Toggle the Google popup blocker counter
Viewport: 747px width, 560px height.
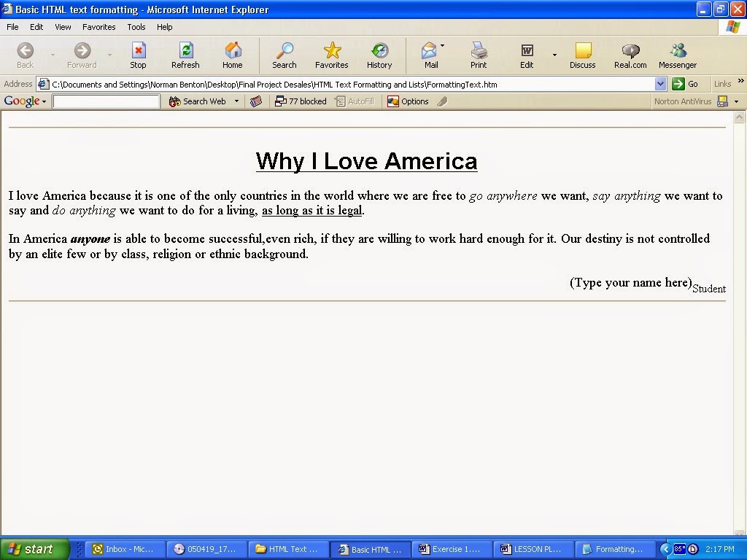tap(301, 101)
